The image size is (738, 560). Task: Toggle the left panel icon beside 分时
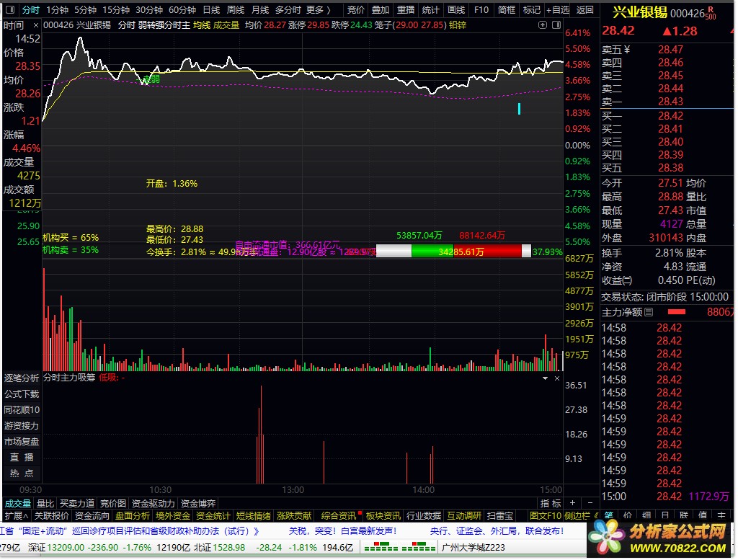click(x=10, y=9)
